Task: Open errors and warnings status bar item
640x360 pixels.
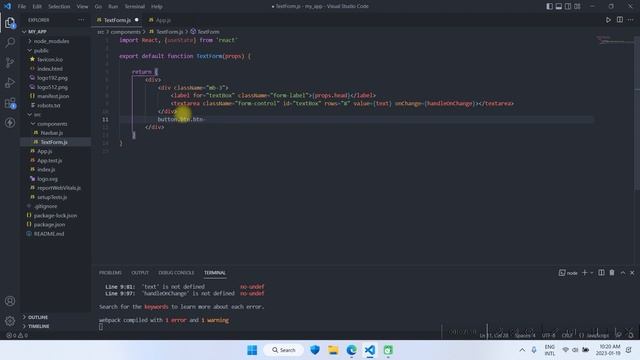Action: click(17, 335)
